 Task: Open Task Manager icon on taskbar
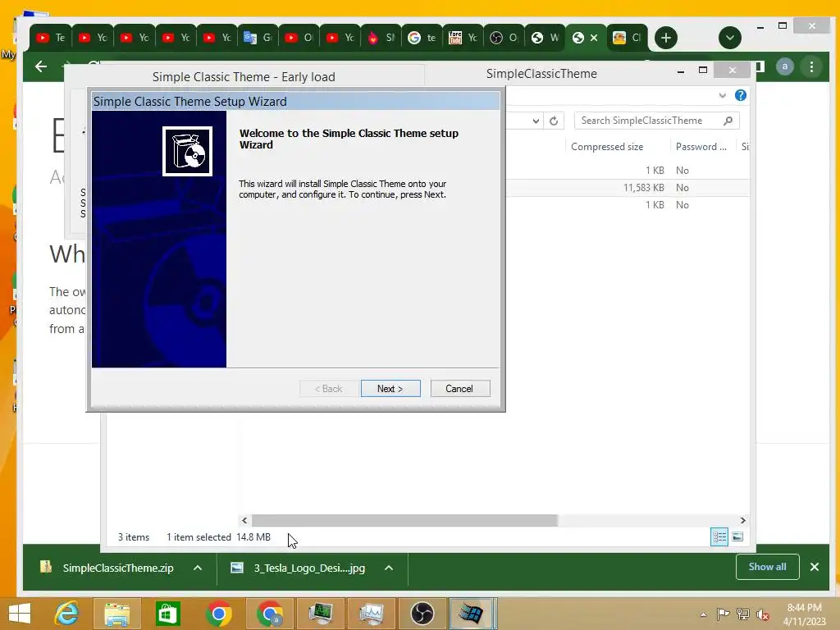click(x=320, y=614)
